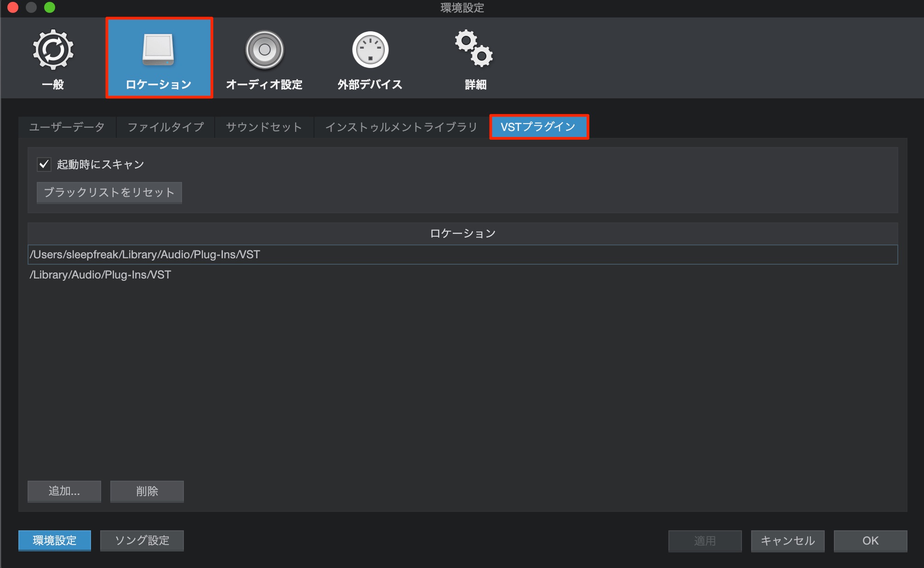
Task: Close the 環境設定 window with red button
Action: [x=13, y=7]
